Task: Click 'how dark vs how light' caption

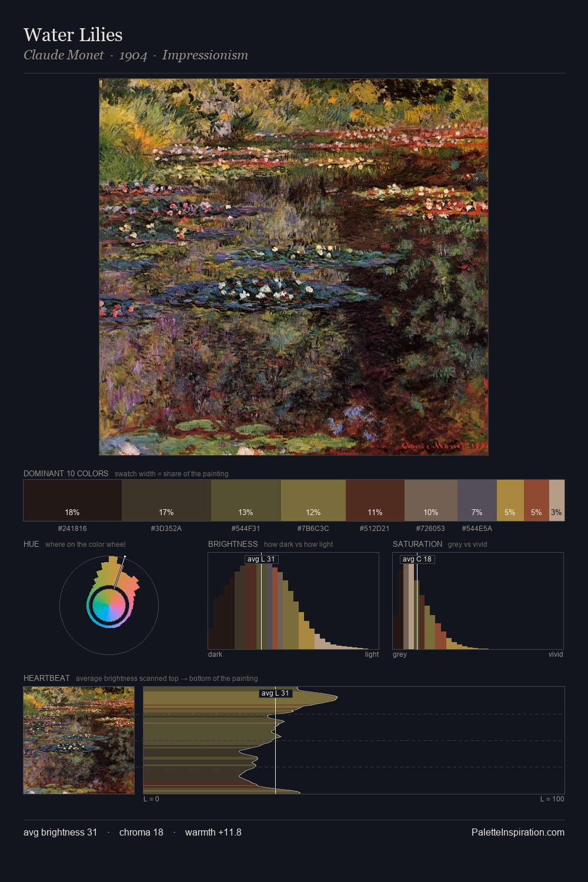Action: coord(299,544)
